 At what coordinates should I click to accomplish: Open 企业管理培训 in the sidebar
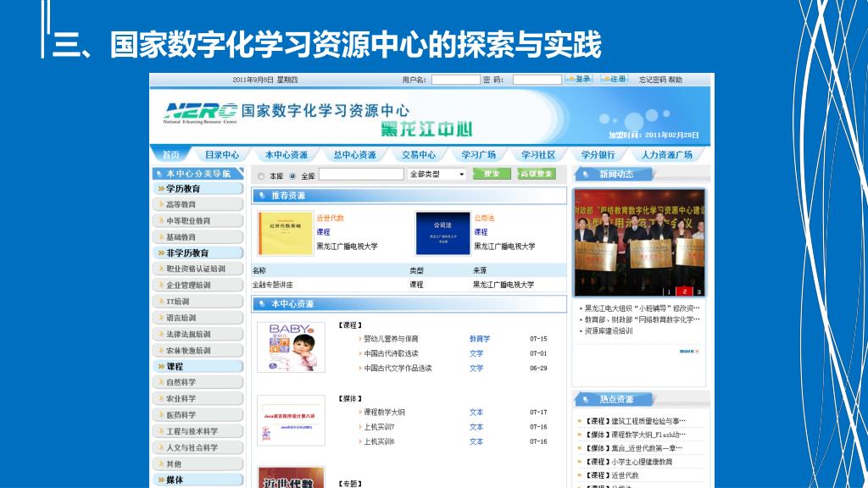pyautogui.click(x=198, y=286)
